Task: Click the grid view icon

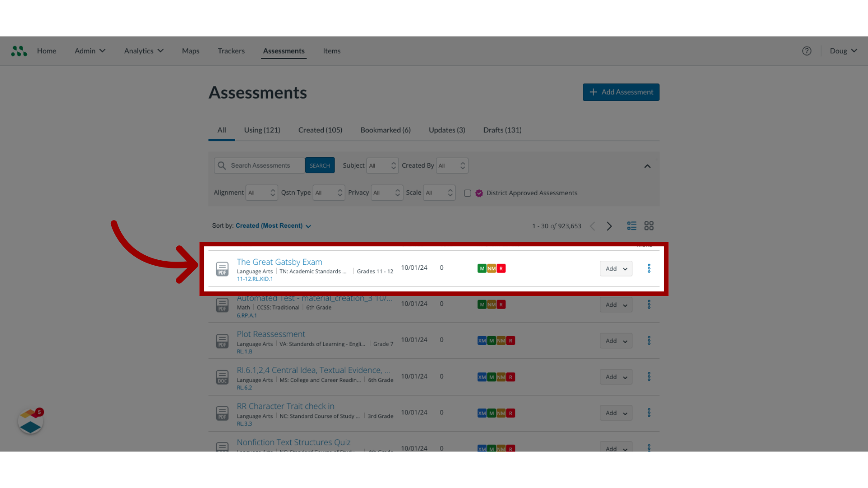Action: click(x=649, y=225)
